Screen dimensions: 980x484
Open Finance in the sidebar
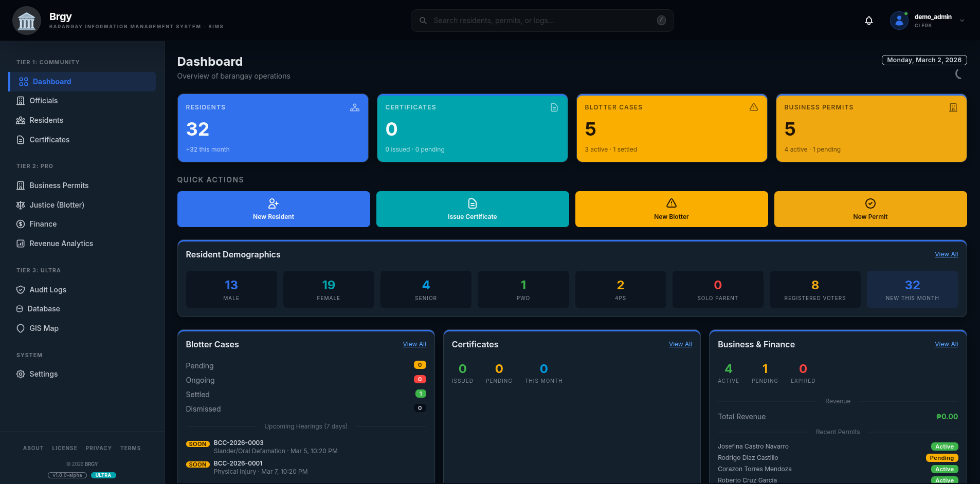(82, 224)
